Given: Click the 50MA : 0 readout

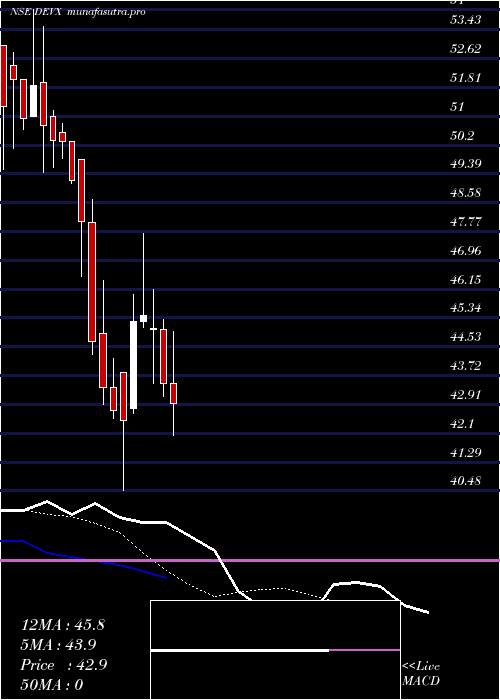Looking at the screenshot, I should tap(52, 685).
